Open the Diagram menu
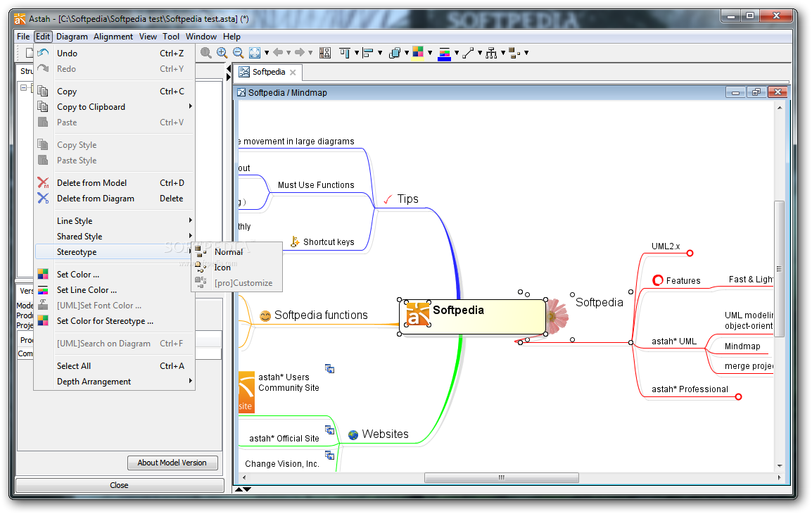Screen dimensions: 812x514 72,37
